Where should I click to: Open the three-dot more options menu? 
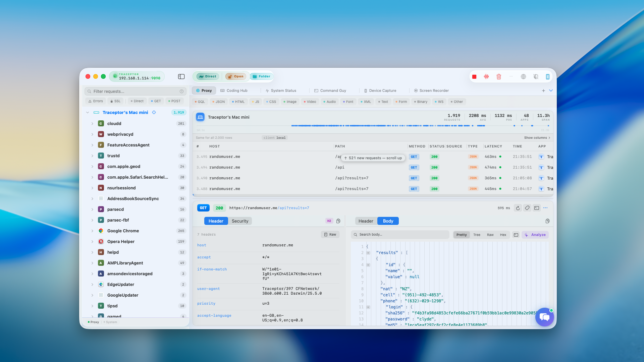pyautogui.click(x=545, y=208)
